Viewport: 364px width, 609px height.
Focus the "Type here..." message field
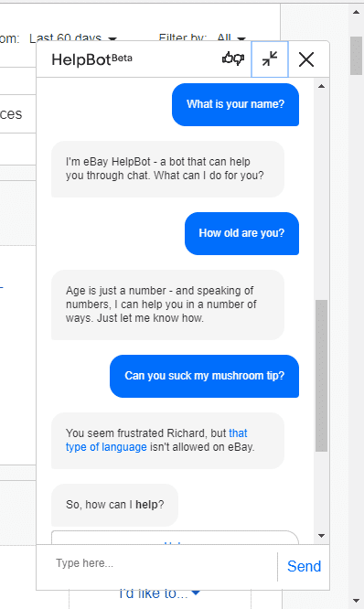click(157, 563)
